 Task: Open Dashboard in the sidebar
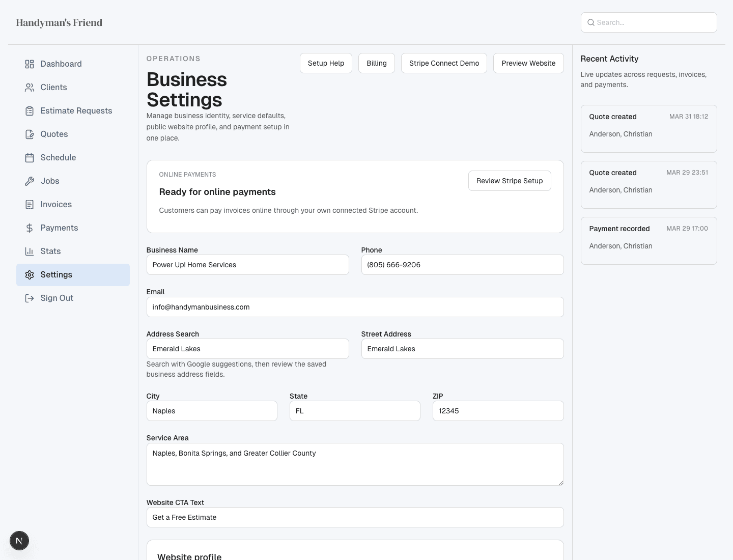[73, 64]
